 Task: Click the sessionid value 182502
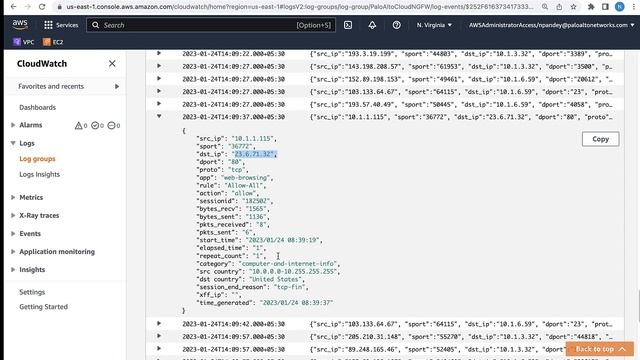256,201
